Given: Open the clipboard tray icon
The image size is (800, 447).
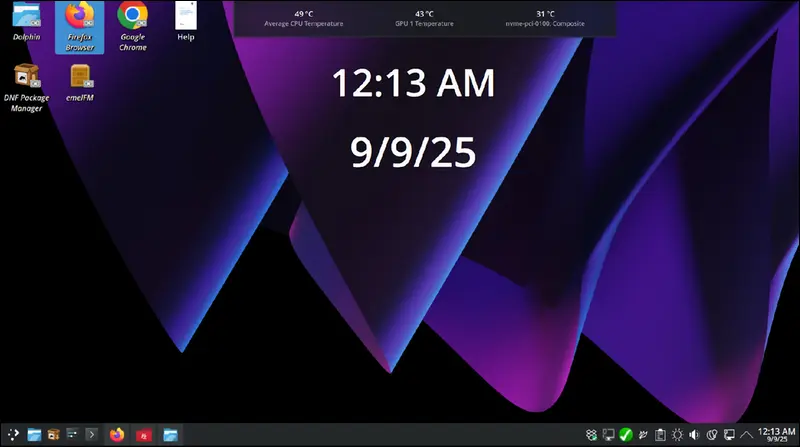Looking at the screenshot, I should pyautogui.click(x=660, y=435).
